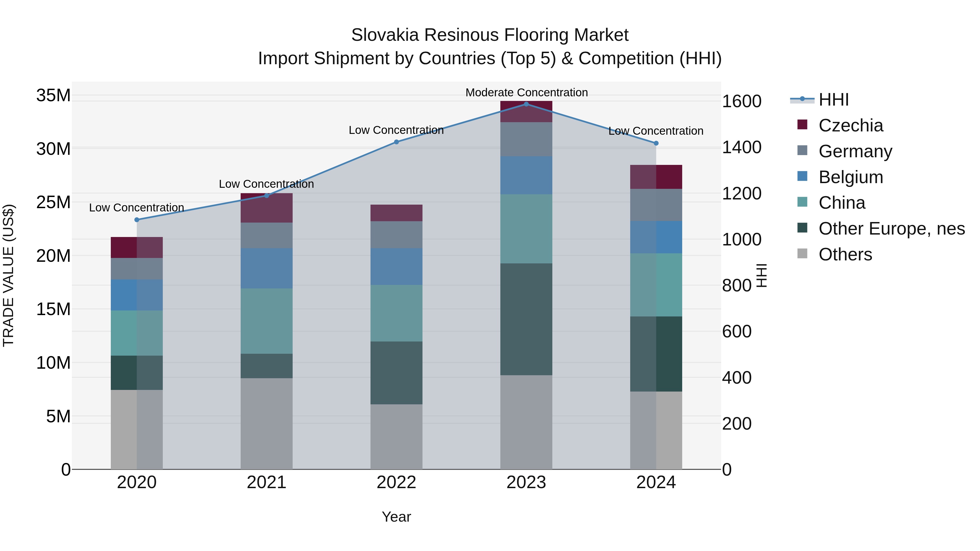Viewport: 980px width, 551px height.
Task: Click the 1000 HHI axis tick label
Action: 742,239
